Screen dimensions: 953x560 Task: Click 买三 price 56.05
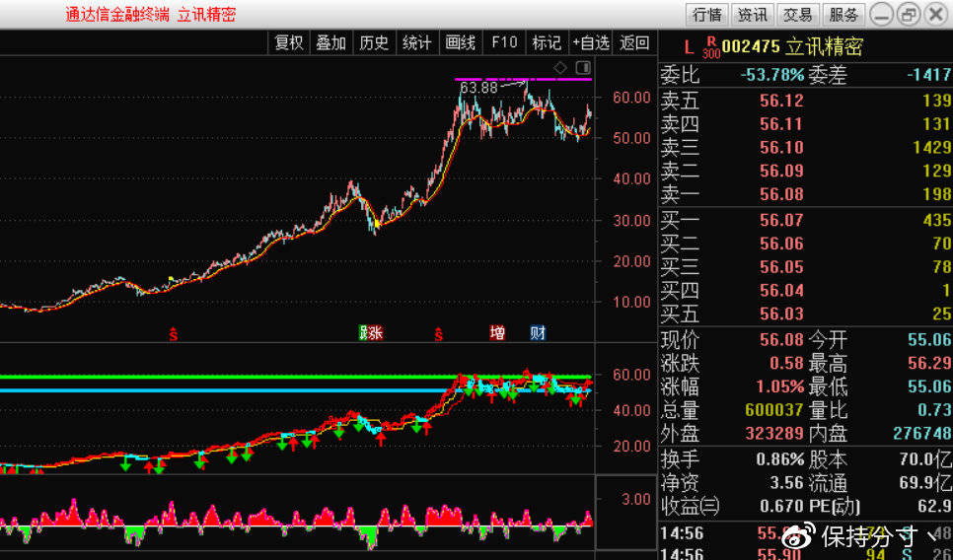(781, 266)
